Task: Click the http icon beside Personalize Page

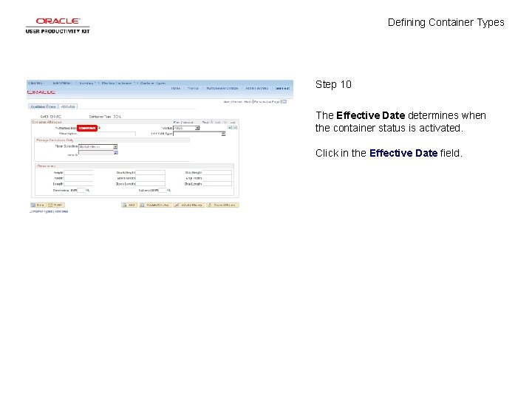Action: [284, 101]
